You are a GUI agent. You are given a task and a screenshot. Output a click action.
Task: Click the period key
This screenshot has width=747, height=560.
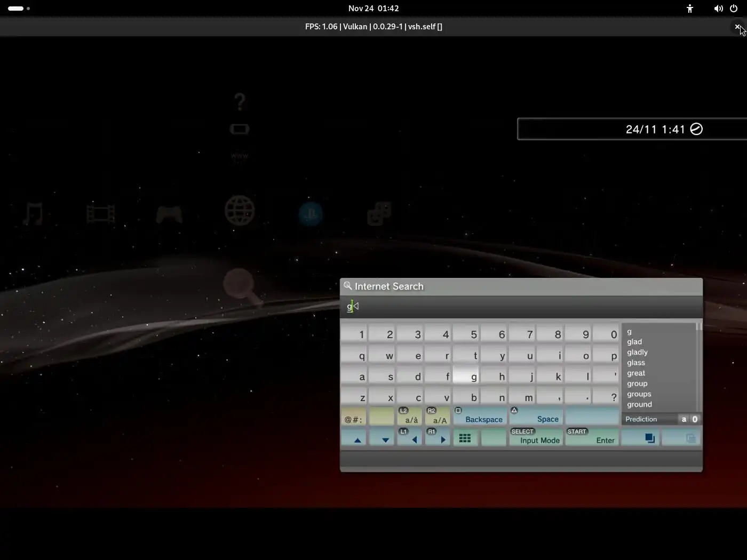tap(578, 396)
